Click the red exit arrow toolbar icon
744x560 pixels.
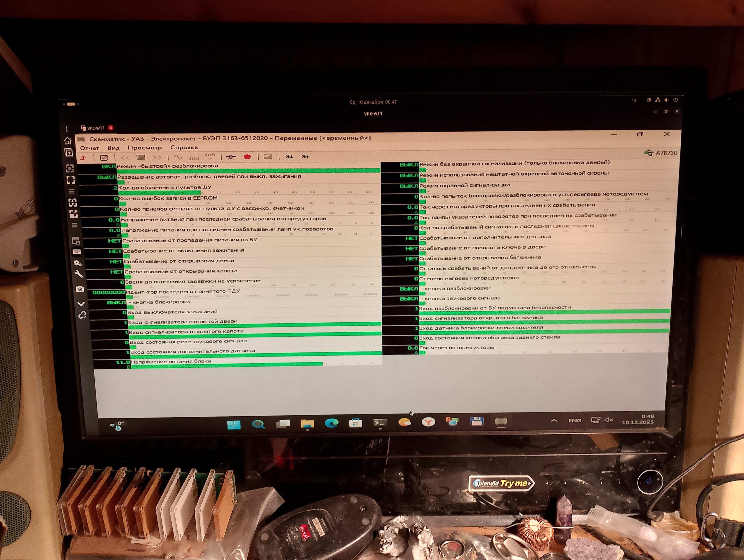point(84,157)
